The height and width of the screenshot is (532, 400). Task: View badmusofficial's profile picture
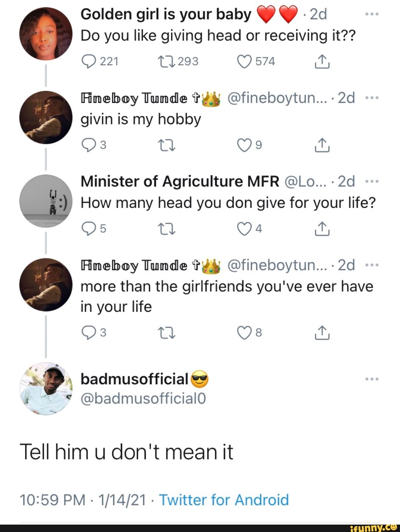[x=46, y=388]
